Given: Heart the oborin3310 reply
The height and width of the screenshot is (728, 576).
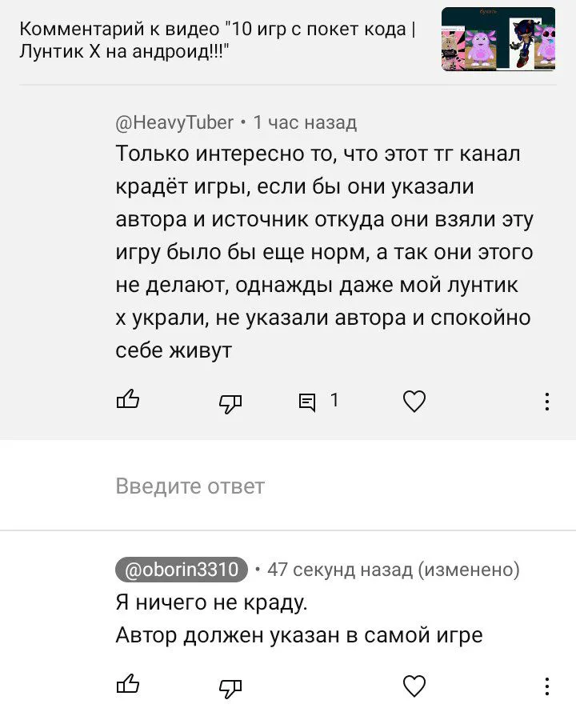Looking at the screenshot, I should click(x=414, y=686).
